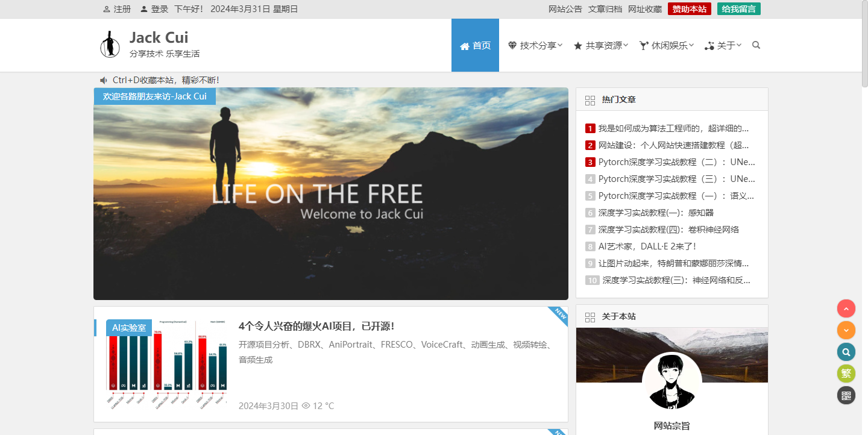Click the 网站宗旨 heading
Image resolution: width=868 pixels, height=435 pixels.
pyautogui.click(x=672, y=426)
